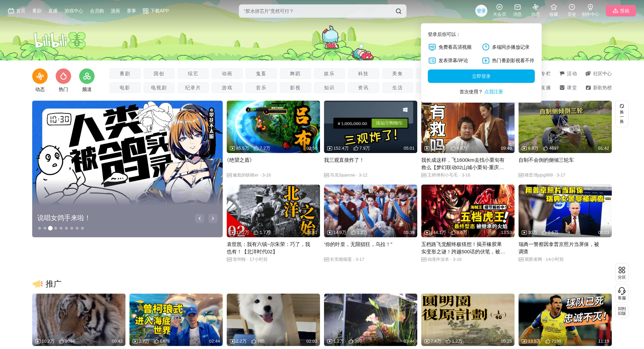The image size is (644, 349).
Task: Show next carousel slide
Action: (213, 218)
